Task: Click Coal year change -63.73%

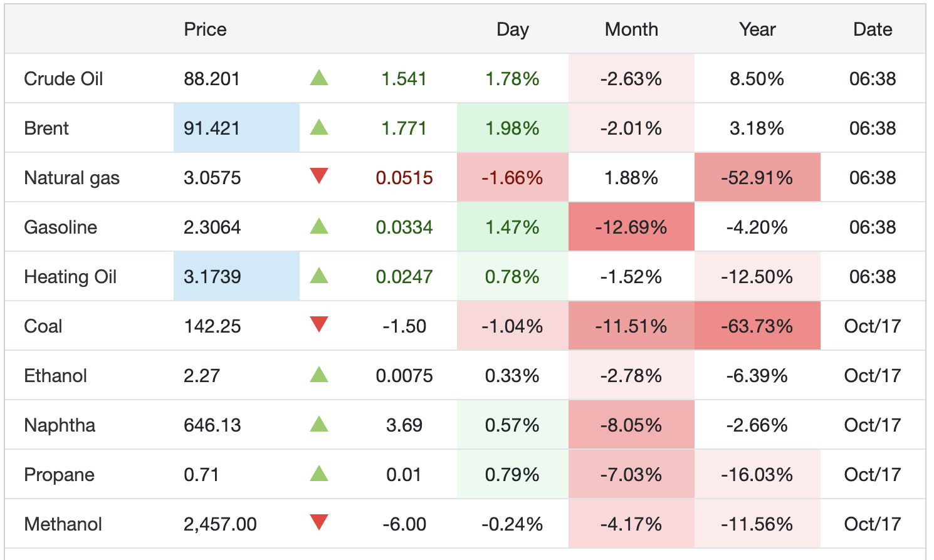Action: coord(757,326)
